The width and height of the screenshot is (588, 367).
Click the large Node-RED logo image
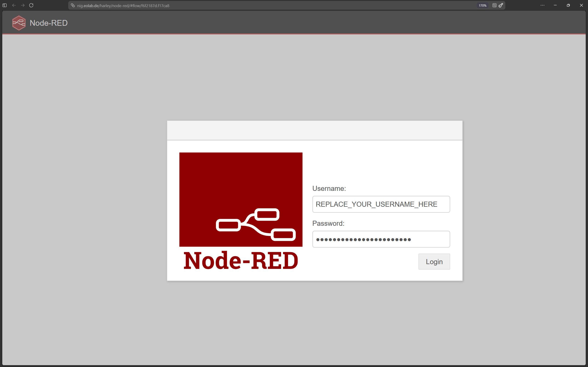click(241, 211)
